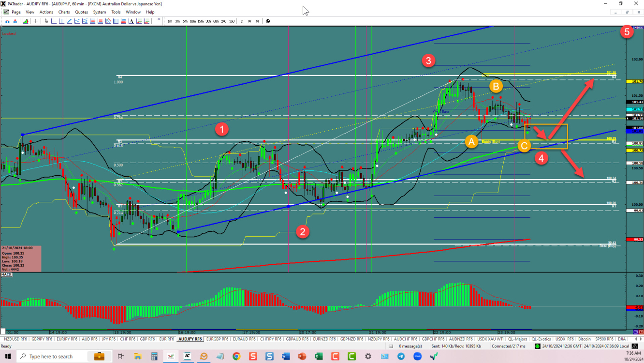644x363 pixels.
Task: Open the Charts menu
Action: [64, 12]
